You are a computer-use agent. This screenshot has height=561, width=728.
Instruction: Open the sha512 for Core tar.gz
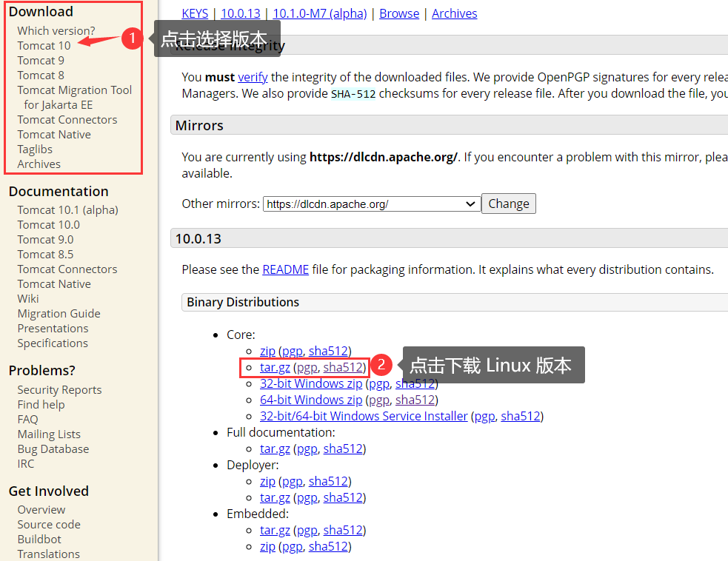coord(343,367)
